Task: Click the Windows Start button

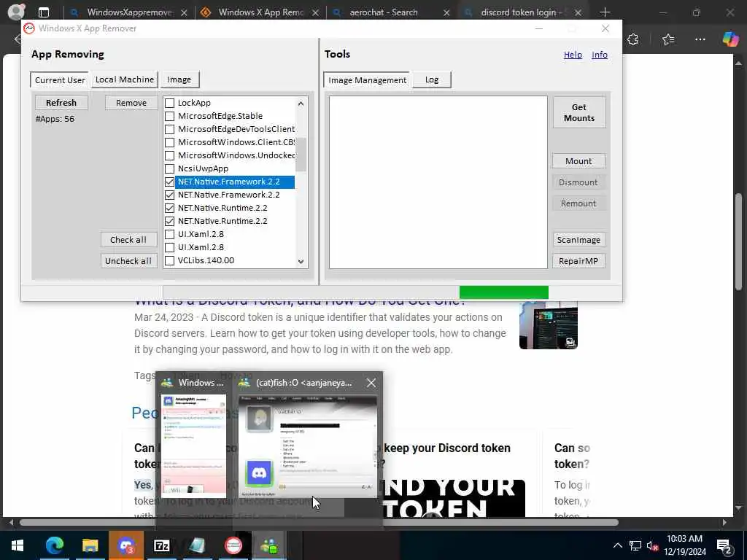Action: coord(18,545)
